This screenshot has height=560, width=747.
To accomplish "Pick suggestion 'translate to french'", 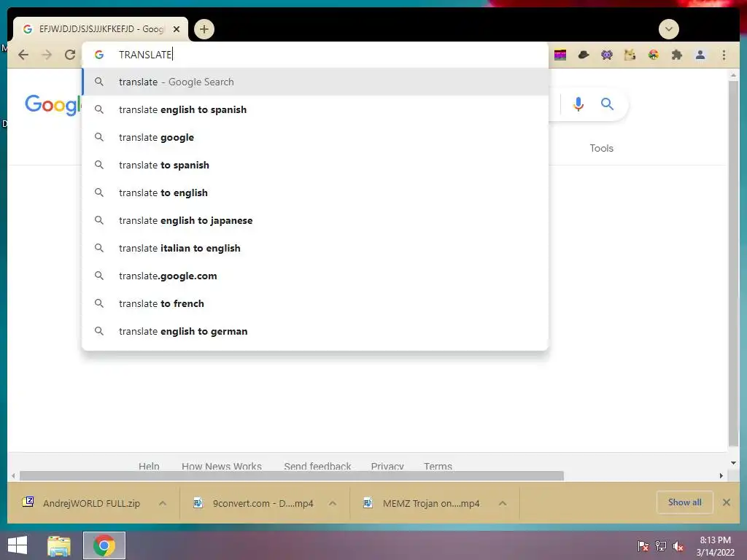I will point(315,303).
